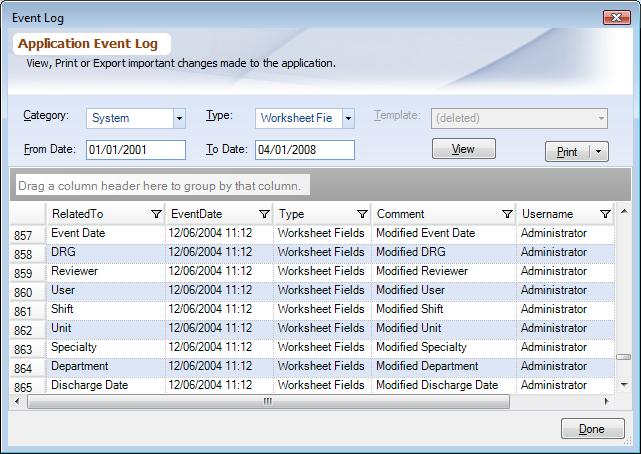Screen dimensions: 641x454
Task: Click the horizontal scrollbar thumb
Action: (x=269, y=401)
